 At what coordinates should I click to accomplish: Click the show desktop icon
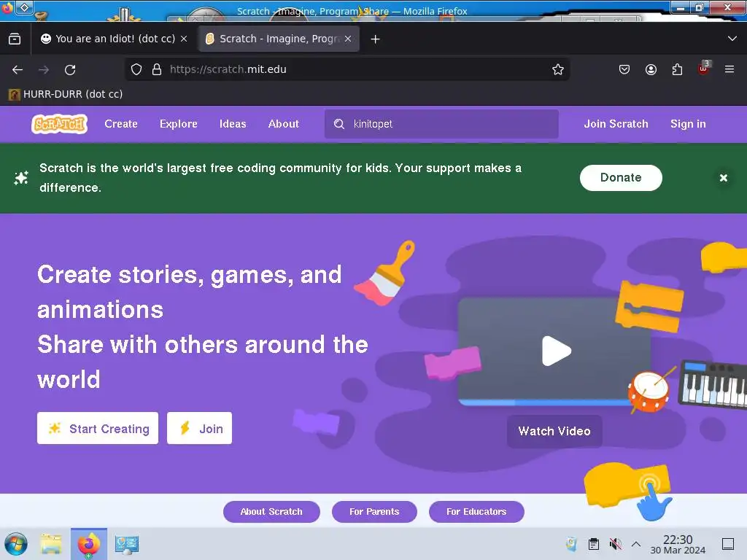(728, 544)
